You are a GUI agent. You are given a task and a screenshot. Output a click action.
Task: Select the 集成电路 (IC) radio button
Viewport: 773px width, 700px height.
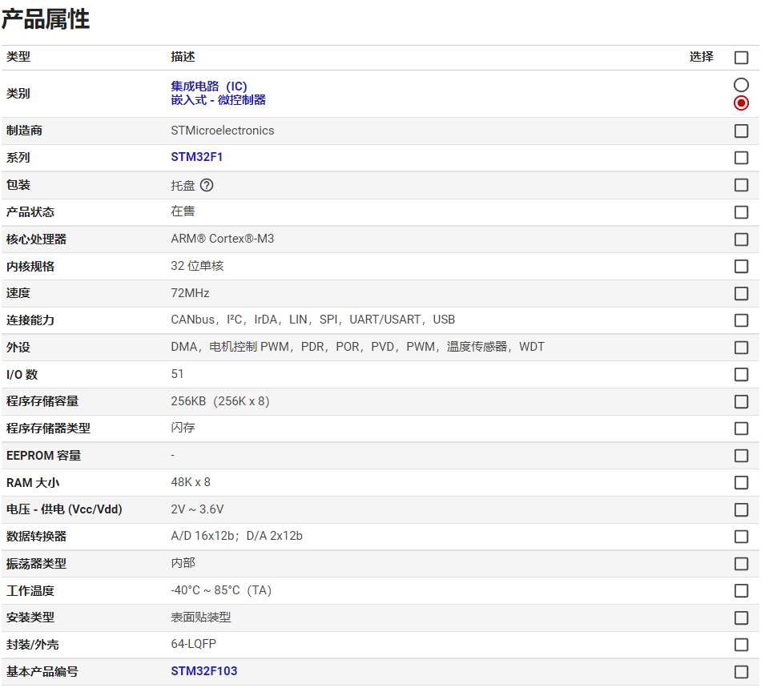coord(741,85)
